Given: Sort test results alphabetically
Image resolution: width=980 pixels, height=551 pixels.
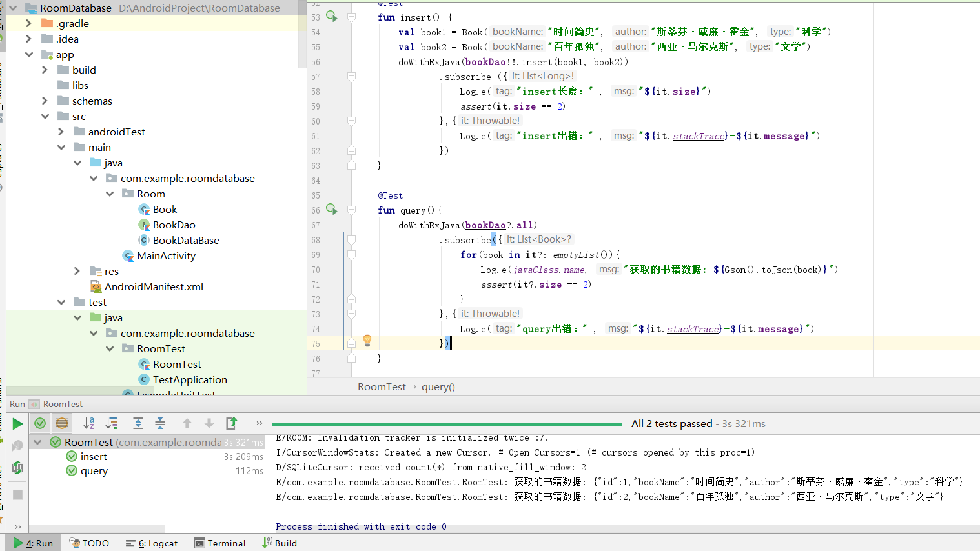Looking at the screenshot, I should [89, 424].
